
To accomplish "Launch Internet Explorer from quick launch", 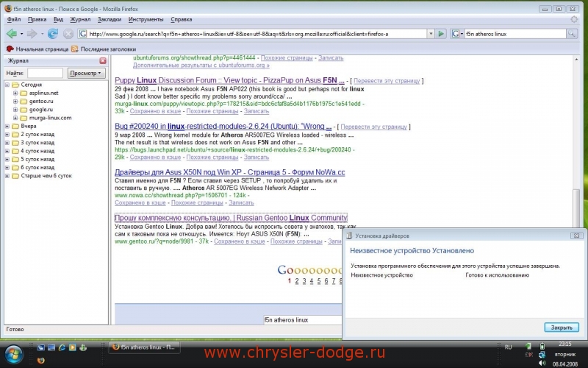I will point(62,347).
